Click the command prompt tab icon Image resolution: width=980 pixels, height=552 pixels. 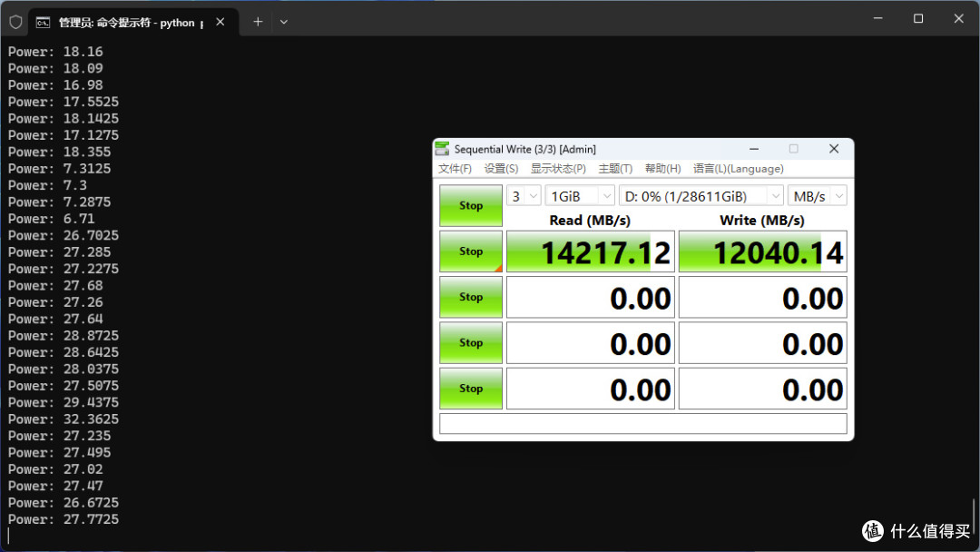(44, 23)
